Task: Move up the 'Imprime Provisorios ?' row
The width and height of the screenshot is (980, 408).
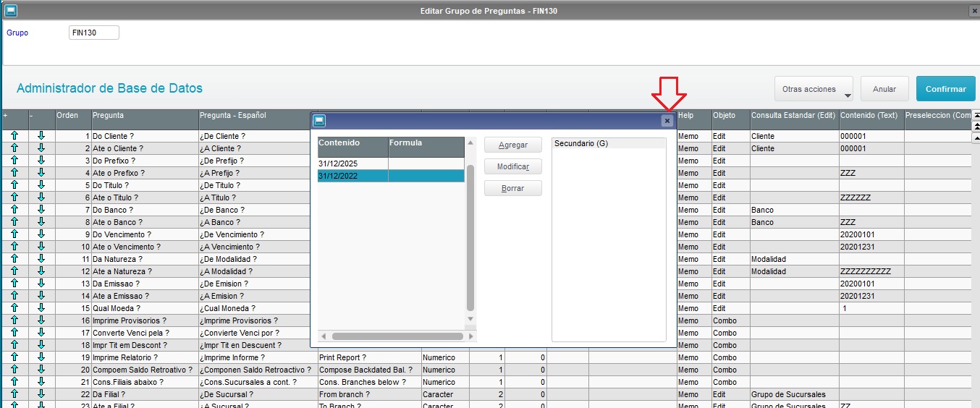Action: (14, 320)
